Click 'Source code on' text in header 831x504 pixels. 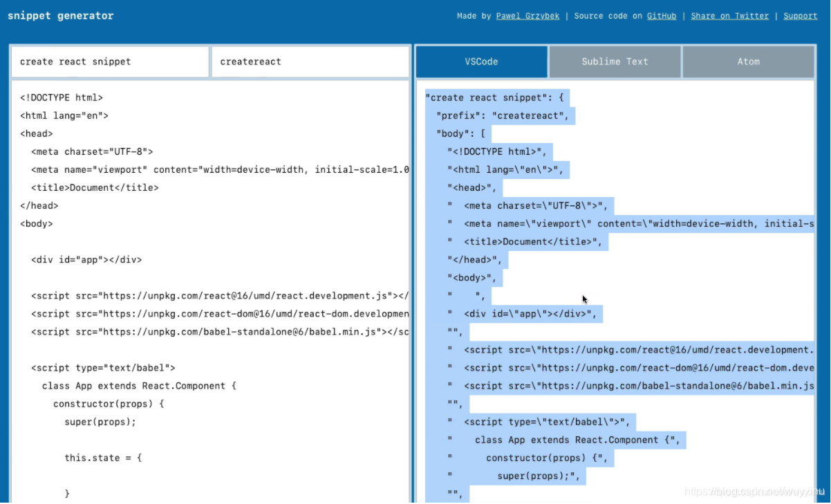(x=608, y=16)
